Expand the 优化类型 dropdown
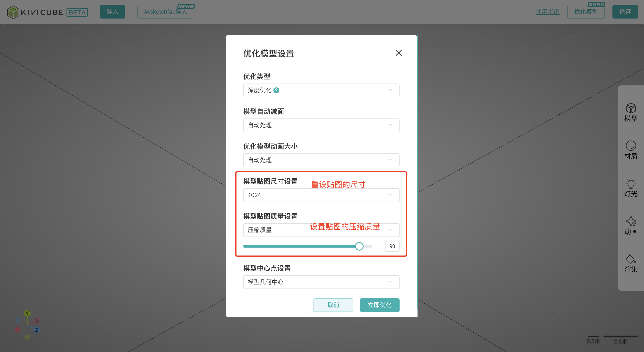The height and width of the screenshot is (352, 644). point(321,90)
